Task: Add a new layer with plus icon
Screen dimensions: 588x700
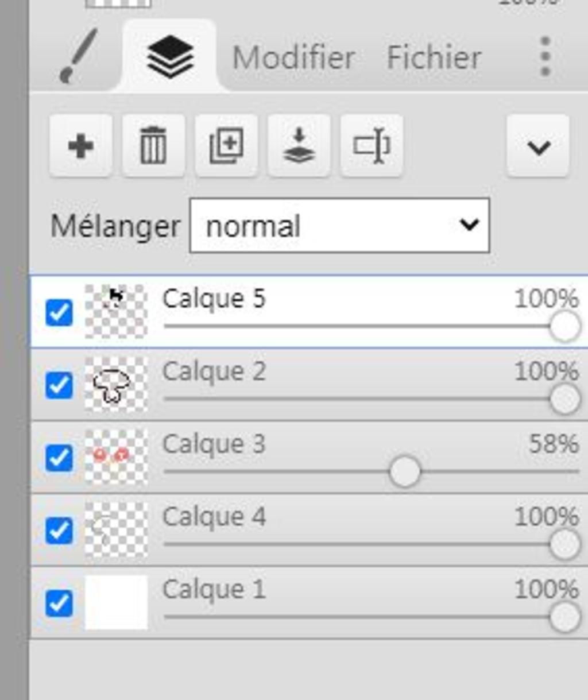Action: (x=81, y=146)
